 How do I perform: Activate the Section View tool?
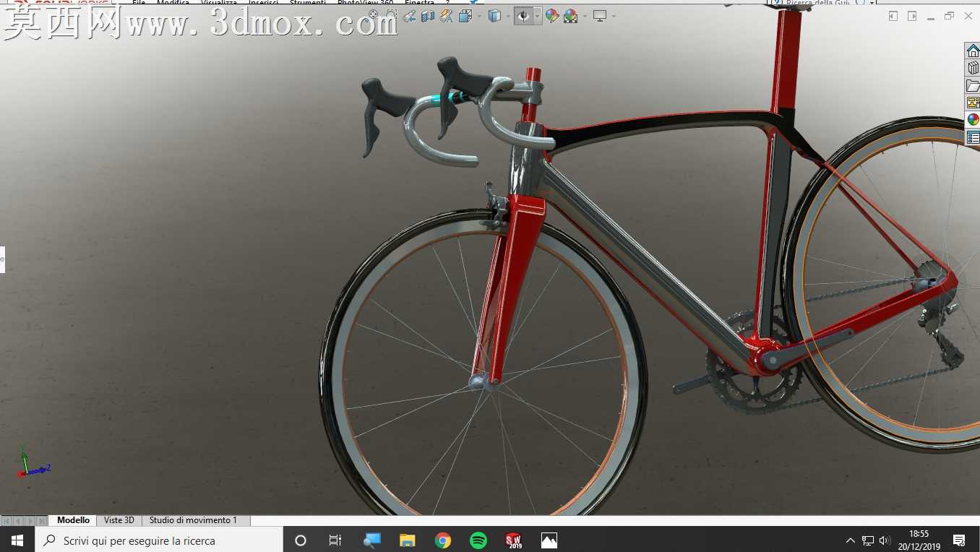[428, 16]
